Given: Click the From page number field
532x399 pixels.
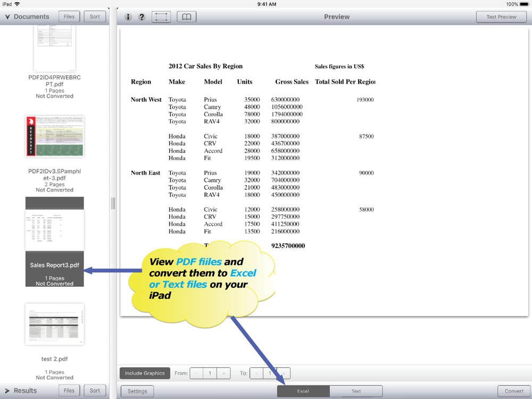Looking at the screenshot, I should pos(210,373).
